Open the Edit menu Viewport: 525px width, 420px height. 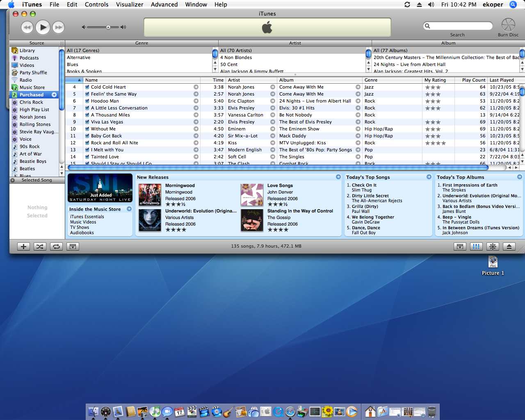pyautogui.click(x=72, y=5)
